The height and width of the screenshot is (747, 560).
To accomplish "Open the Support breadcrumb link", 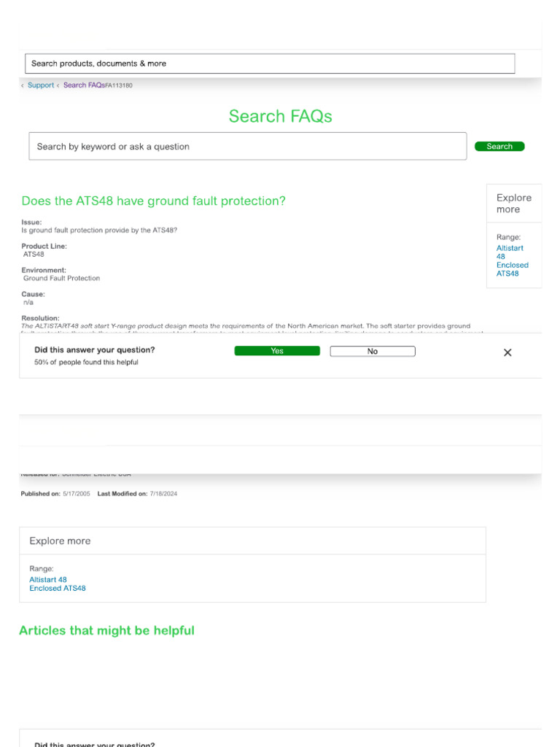I will [x=41, y=85].
